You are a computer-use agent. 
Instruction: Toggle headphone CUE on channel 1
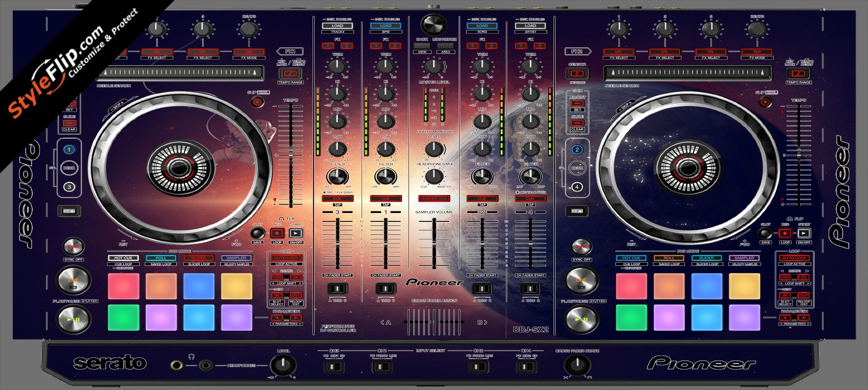386,198
